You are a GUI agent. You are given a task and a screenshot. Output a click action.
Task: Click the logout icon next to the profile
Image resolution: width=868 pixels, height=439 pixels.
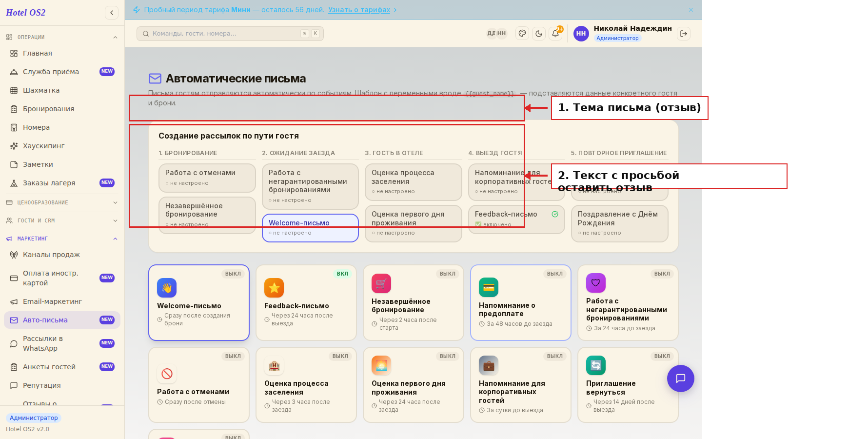(684, 34)
